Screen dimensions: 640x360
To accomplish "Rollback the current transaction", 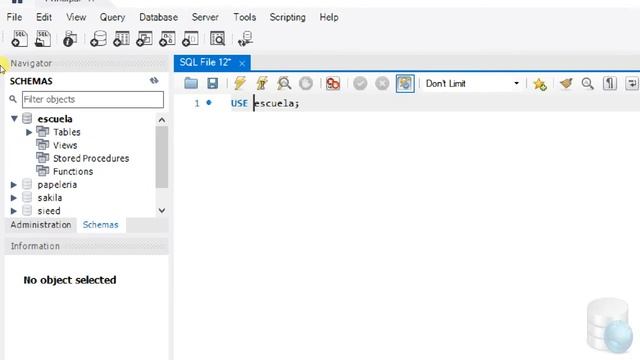I will click(x=382, y=84).
